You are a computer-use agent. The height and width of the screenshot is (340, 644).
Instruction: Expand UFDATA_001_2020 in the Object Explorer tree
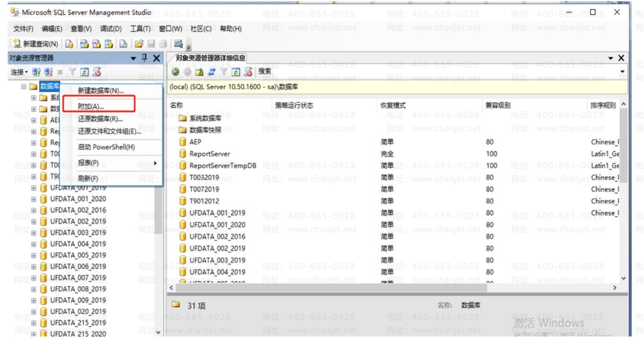33,199
